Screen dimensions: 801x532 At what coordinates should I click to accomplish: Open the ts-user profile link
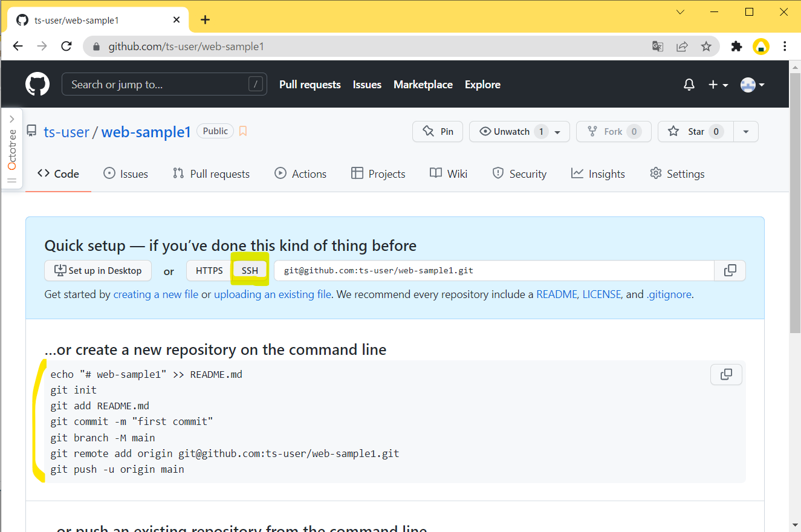[66, 132]
